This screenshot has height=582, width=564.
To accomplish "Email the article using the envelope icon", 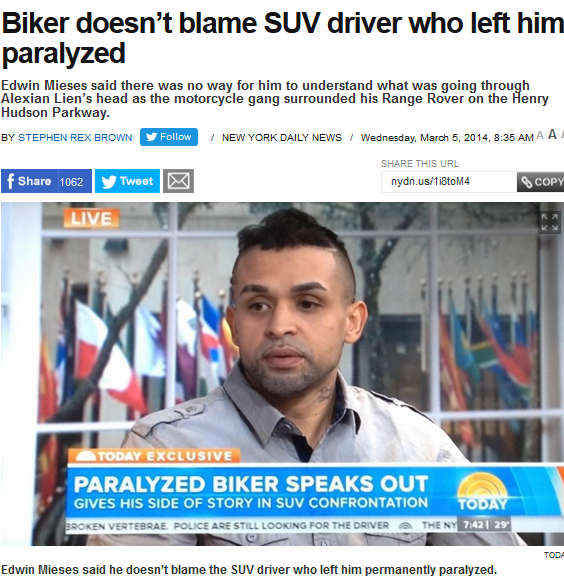I will tap(178, 181).
